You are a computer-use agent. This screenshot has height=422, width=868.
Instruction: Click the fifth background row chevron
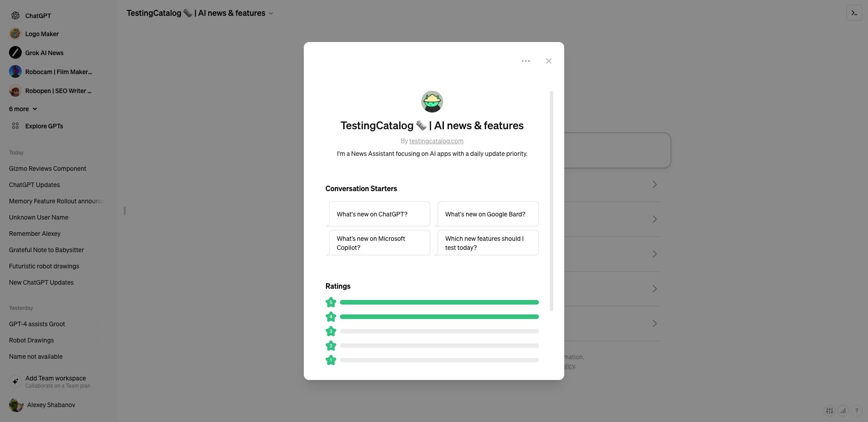655,324
